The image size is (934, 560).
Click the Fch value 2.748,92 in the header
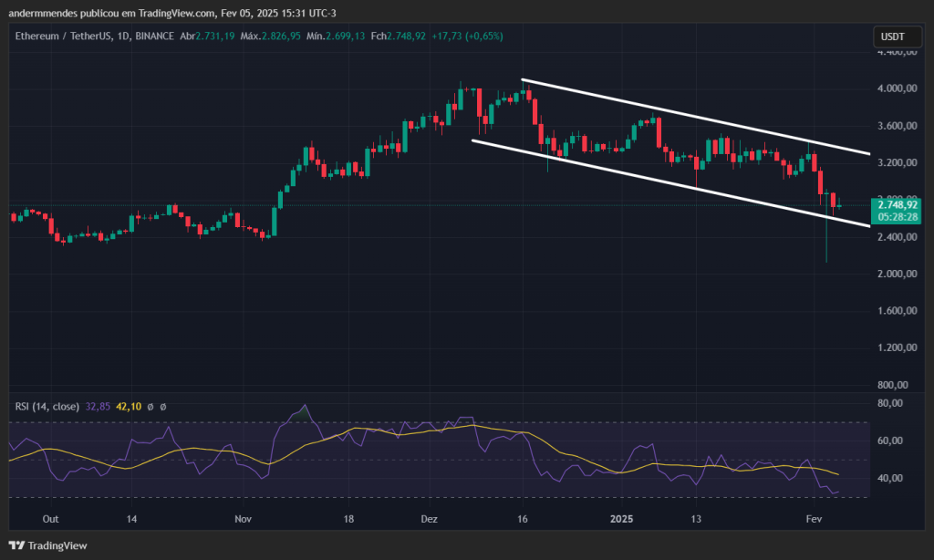406,36
